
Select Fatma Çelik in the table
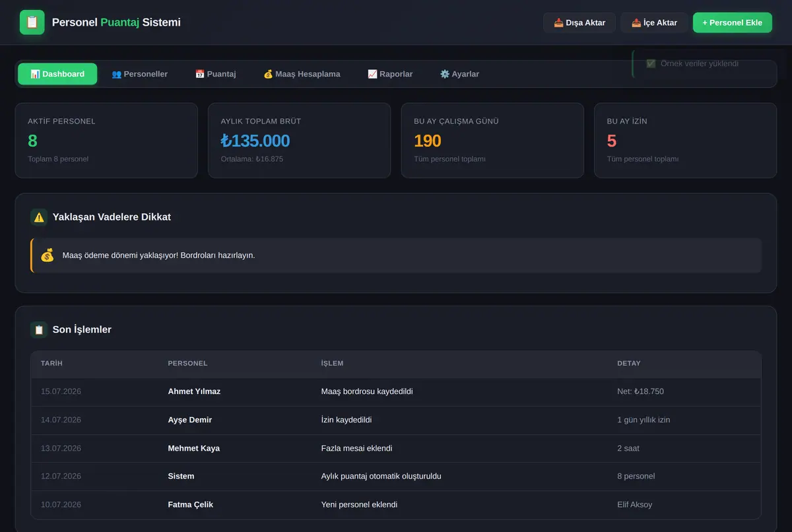click(191, 505)
